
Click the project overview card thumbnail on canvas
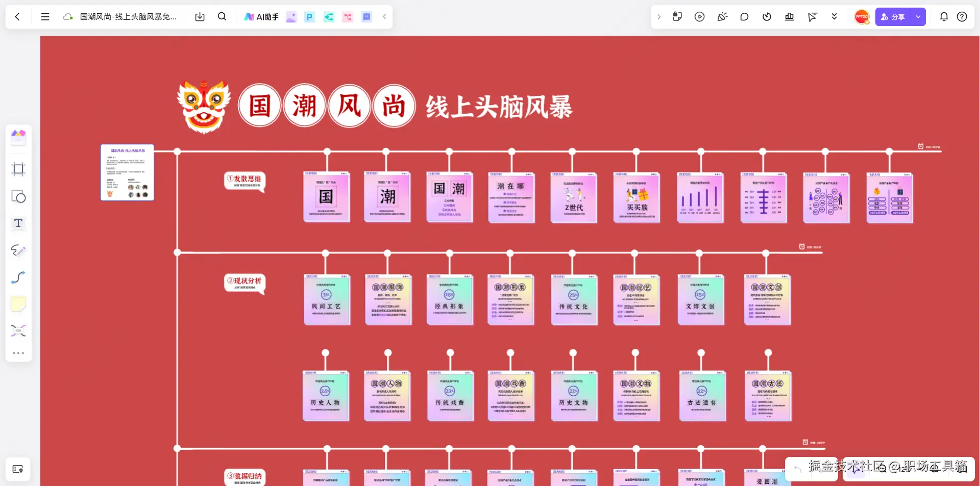(127, 172)
